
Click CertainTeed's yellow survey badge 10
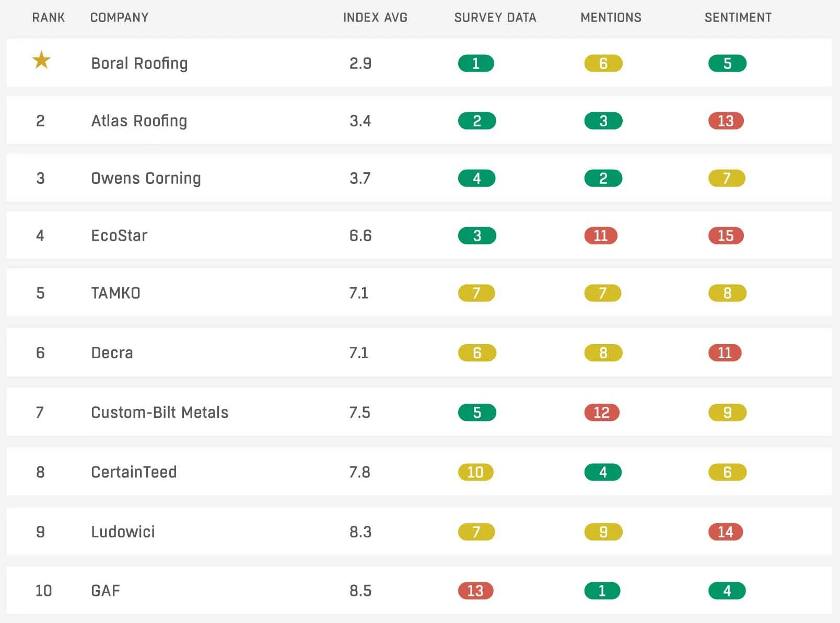click(475, 472)
